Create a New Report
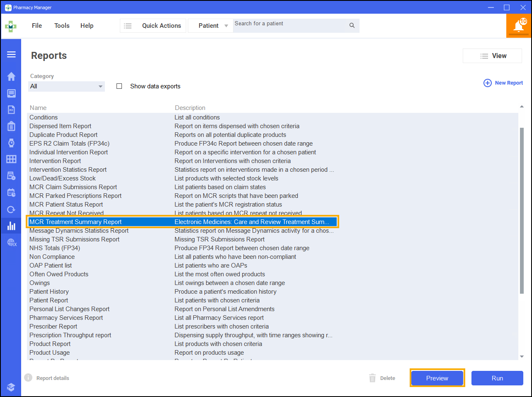 tap(503, 83)
